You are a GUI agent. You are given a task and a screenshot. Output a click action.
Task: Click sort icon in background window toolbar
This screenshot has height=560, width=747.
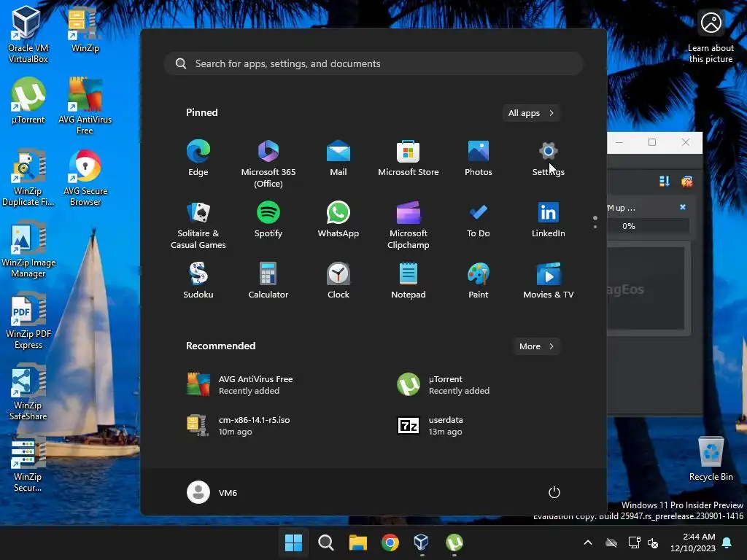[x=664, y=181]
